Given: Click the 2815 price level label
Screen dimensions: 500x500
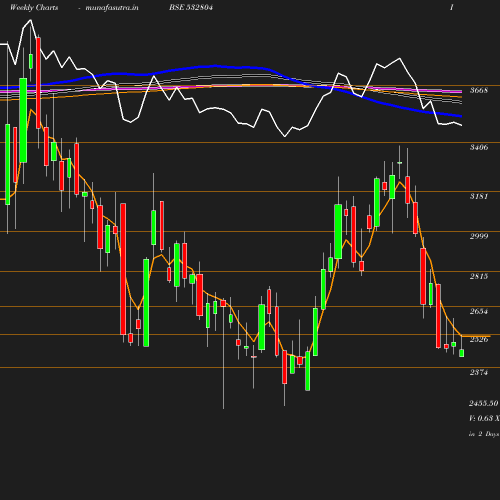Looking at the screenshot, I should point(479,276).
